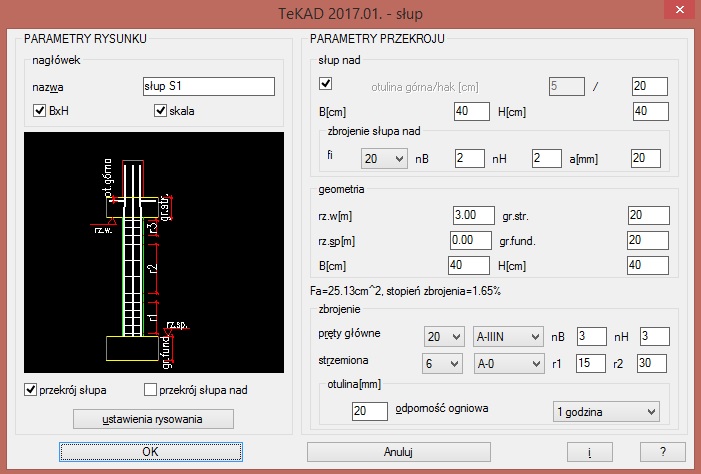Click the i info button
Viewport: 701px width, 474px height.
[x=589, y=452]
